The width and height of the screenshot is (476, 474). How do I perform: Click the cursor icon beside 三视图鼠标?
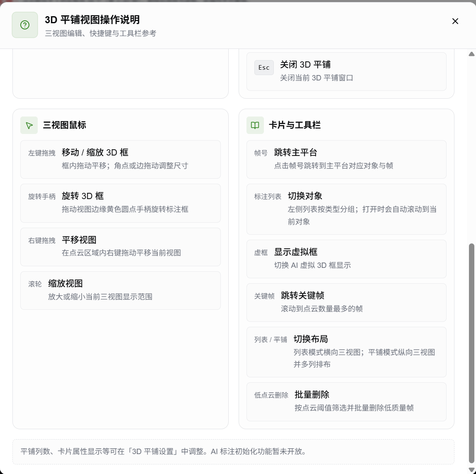click(x=29, y=125)
